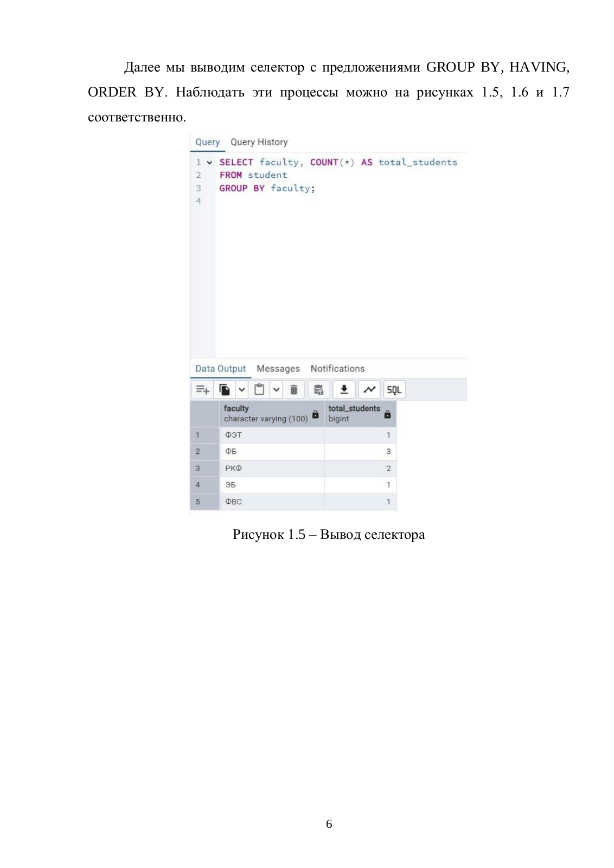Select the cell containing ФБ
Screen dimensions: 614x868
272,452
